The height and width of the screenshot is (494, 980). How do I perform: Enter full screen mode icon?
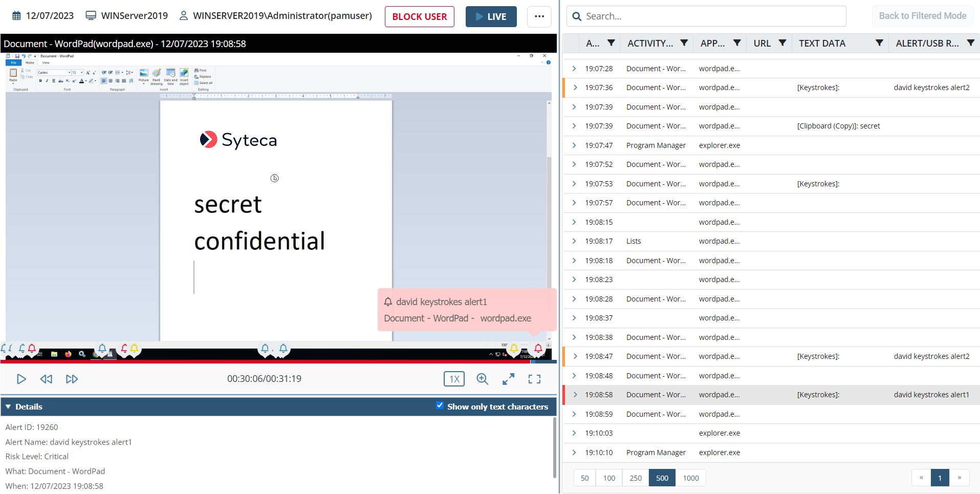click(x=534, y=379)
